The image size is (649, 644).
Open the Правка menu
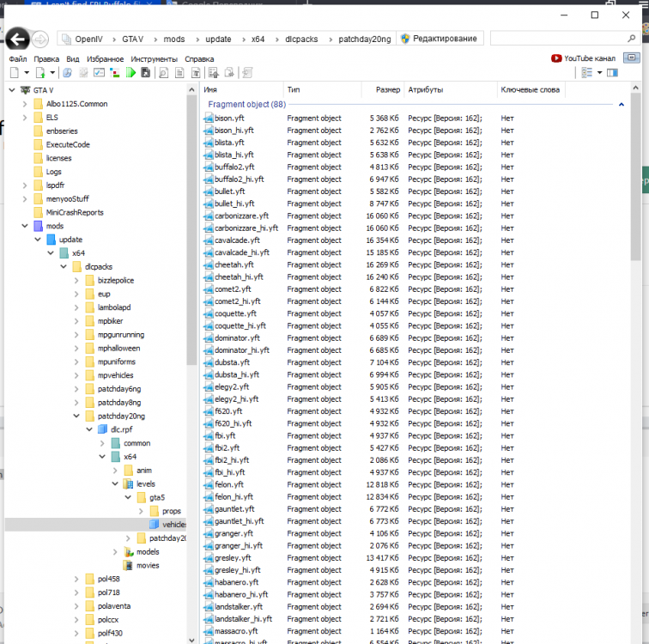(x=46, y=59)
